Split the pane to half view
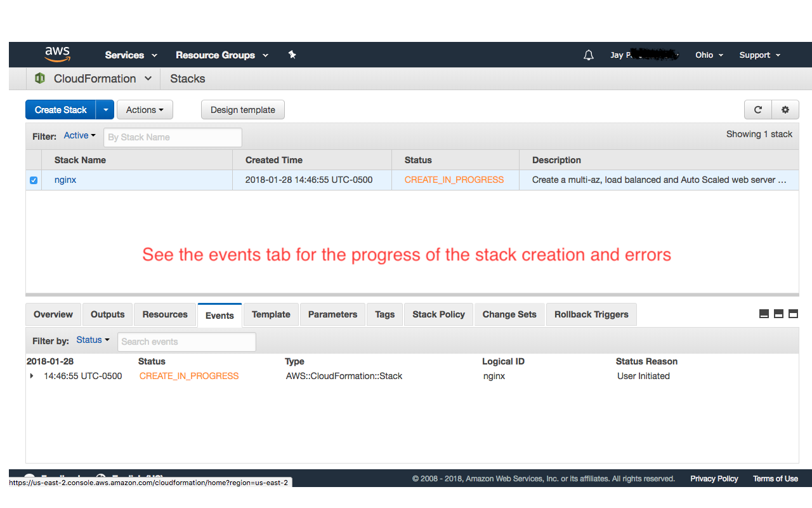This screenshot has height=508, width=812. coord(778,314)
